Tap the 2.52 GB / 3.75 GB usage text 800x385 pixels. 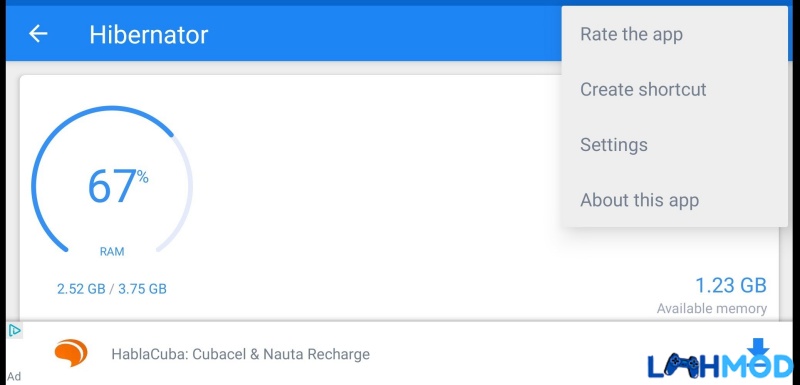(x=112, y=289)
